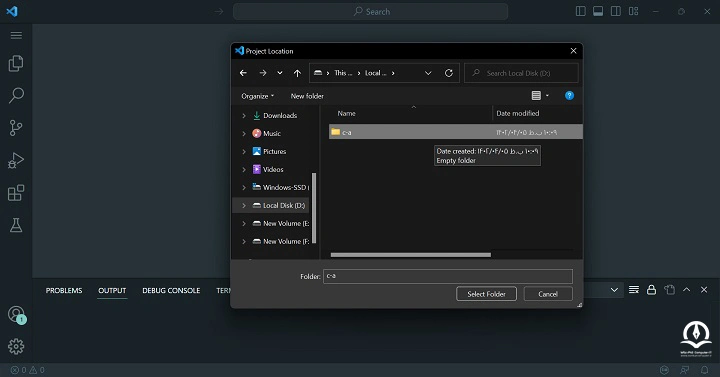
Task: Go forward in Project Location dialog
Action: pyautogui.click(x=263, y=73)
